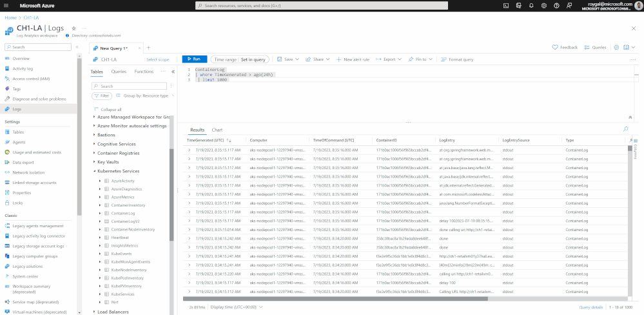Screen dimensions: 644x315
Task: Change Group by Resource type
Action: 146,96
